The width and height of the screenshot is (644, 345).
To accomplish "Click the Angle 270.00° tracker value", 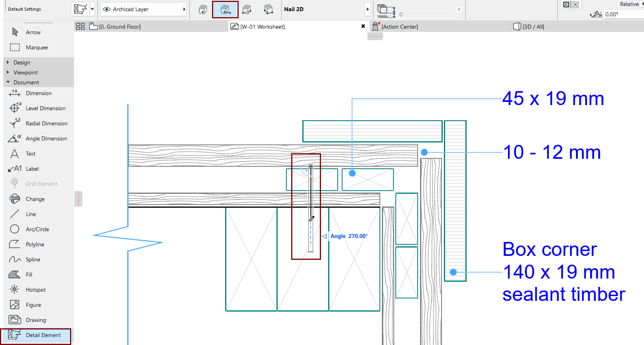I will point(358,236).
